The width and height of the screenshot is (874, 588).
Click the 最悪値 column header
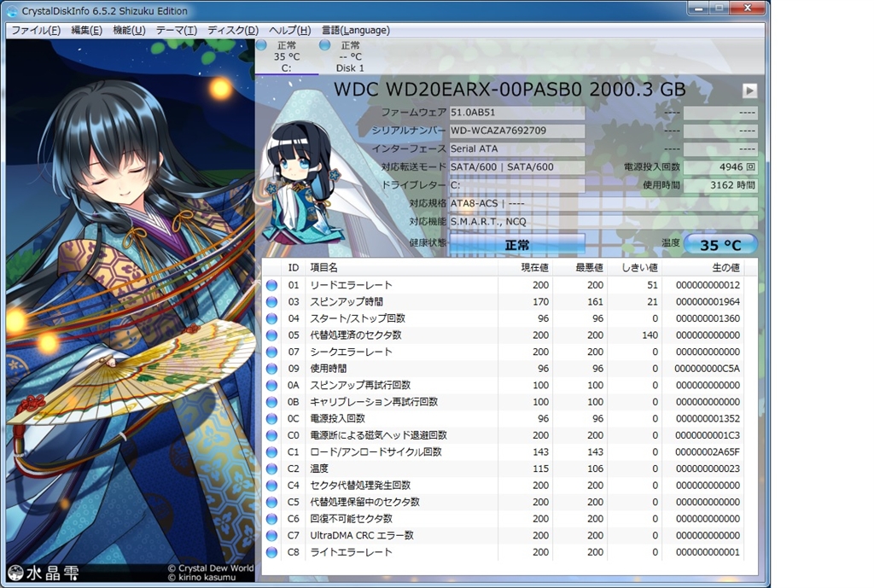coord(580,267)
